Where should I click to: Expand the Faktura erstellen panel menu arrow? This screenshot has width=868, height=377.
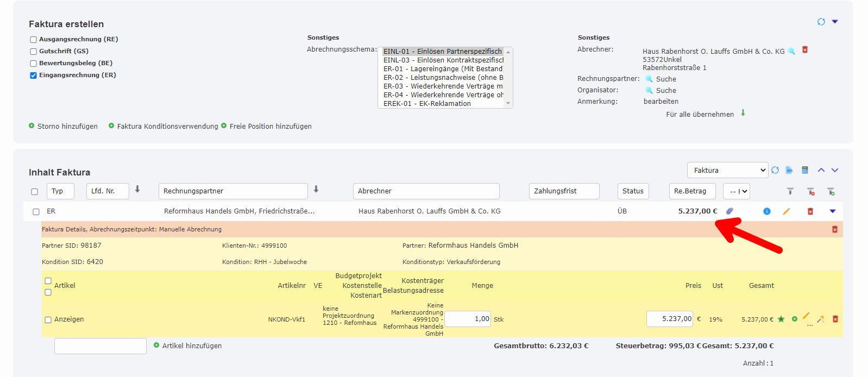(835, 22)
